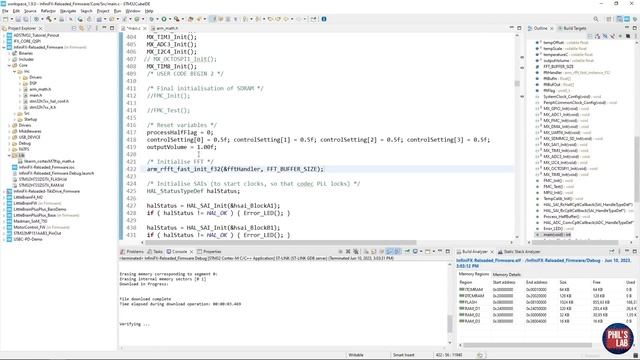Toggle show console on standard output change

click(x=389, y=251)
